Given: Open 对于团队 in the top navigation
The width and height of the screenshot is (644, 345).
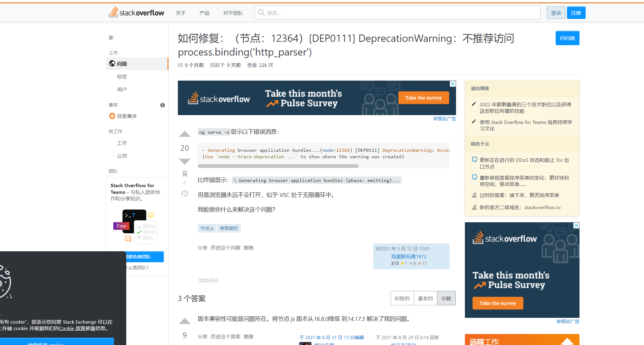Looking at the screenshot, I should pos(233,13).
